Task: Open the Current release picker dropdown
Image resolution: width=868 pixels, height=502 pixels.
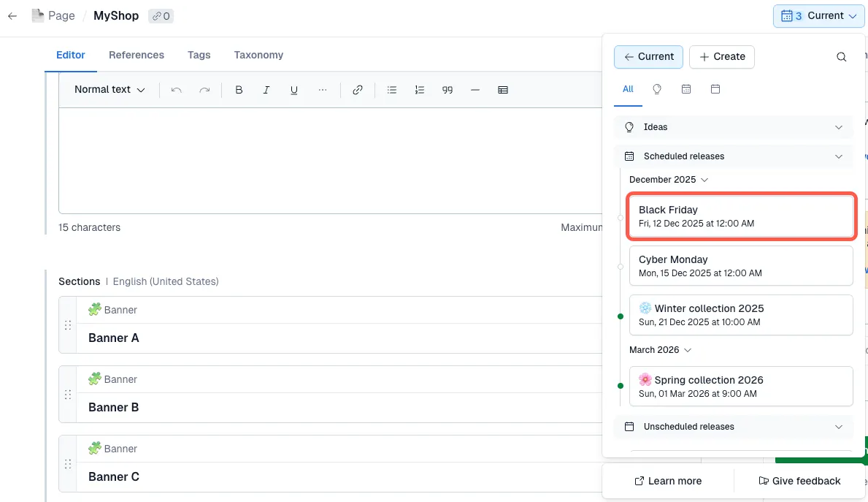Action: point(818,15)
